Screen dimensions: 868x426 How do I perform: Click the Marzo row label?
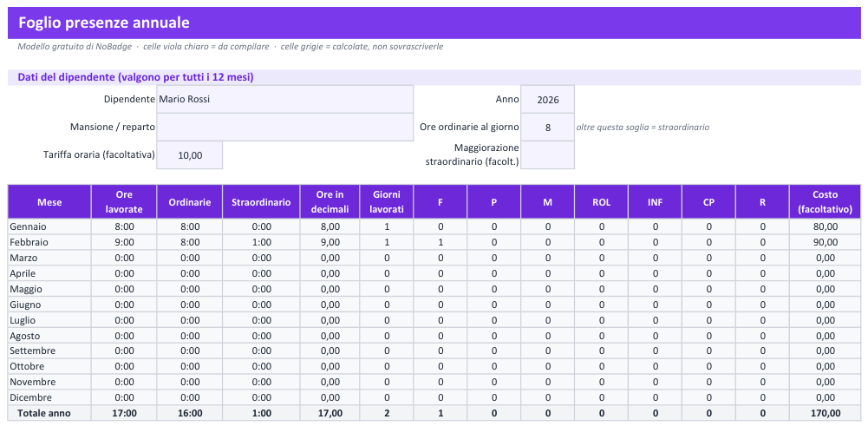tap(49, 258)
